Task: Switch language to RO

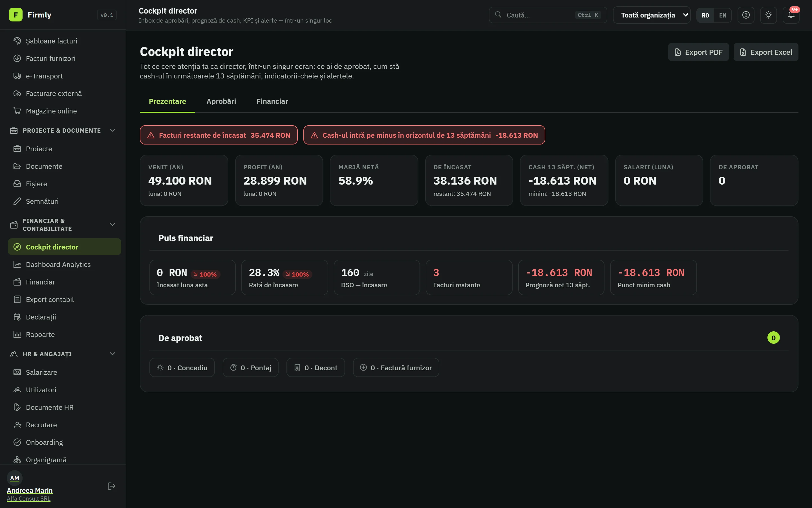Action: click(x=705, y=15)
